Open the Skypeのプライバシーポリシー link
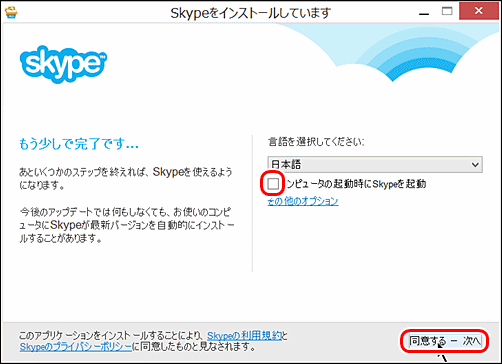Viewport: 502px width, 364px height. 76,347
